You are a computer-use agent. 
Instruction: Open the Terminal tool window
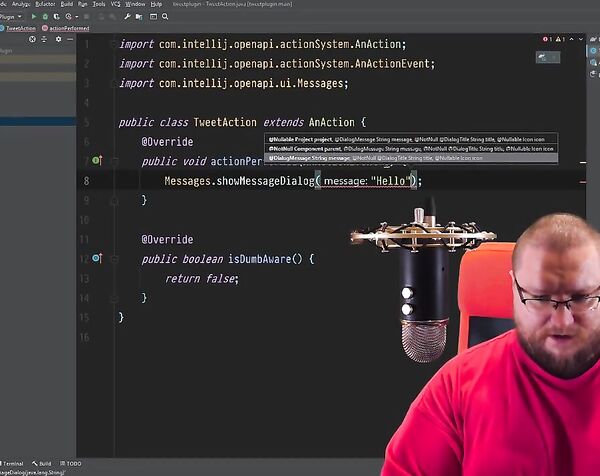12,464
